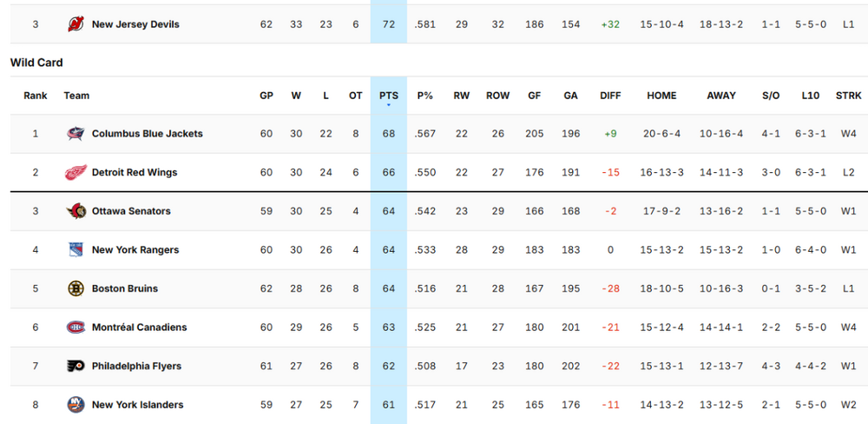Viewport: 868px width, 424px height.
Task: Open the Columbus Blue Jackets team link
Action: pyautogui.click(x=147, y=134)
